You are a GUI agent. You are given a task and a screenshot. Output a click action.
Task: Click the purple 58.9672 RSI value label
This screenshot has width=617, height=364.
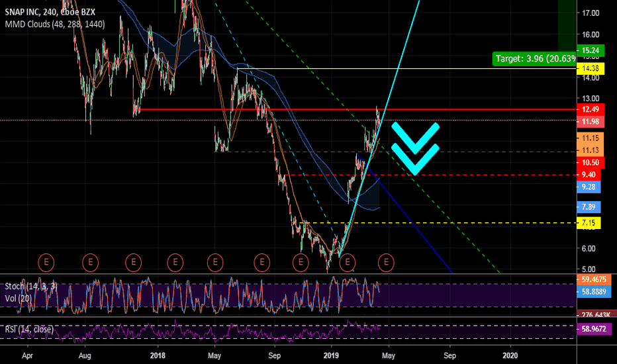click(x=594, y=329)
